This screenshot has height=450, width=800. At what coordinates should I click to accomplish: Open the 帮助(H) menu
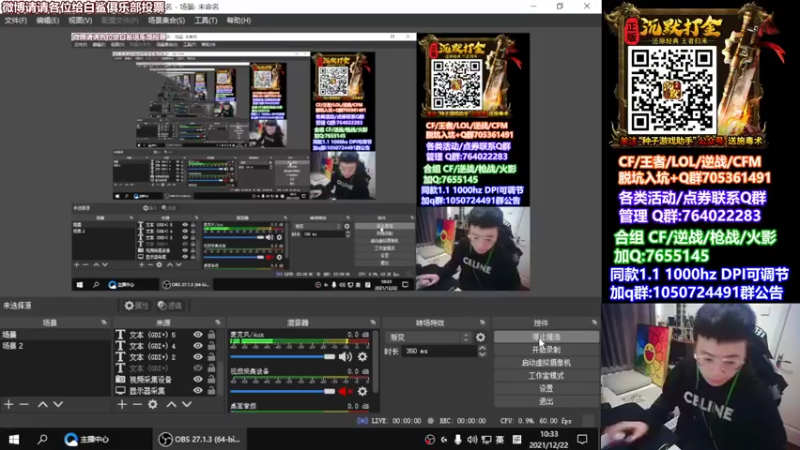[239, 20]
